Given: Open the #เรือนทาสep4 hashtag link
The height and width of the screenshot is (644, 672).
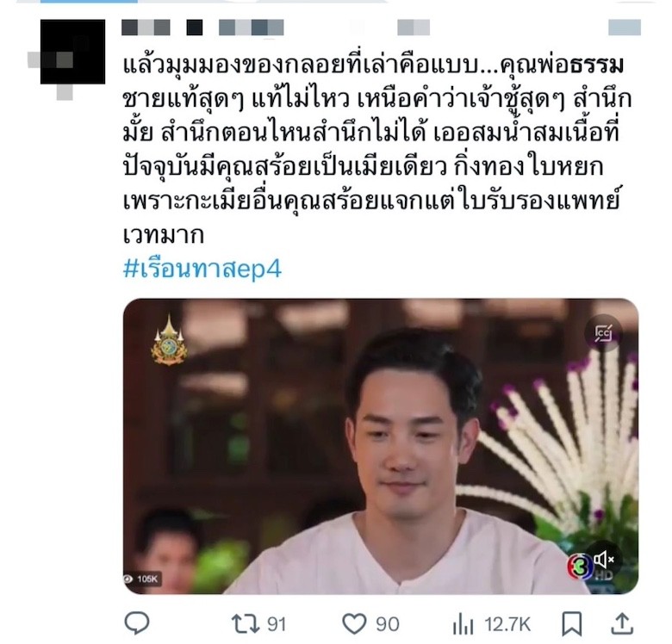Looking at the screenshot, I should [202, 269].
